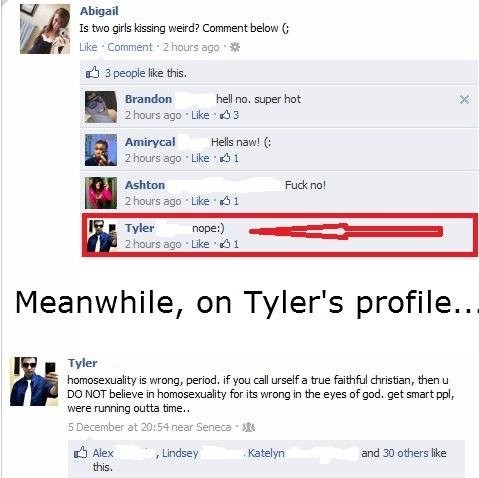Image resolution: width=479 pixels, height=478 pixels.
Task: Open Comment link under Abigail's post
Action: 130,47
